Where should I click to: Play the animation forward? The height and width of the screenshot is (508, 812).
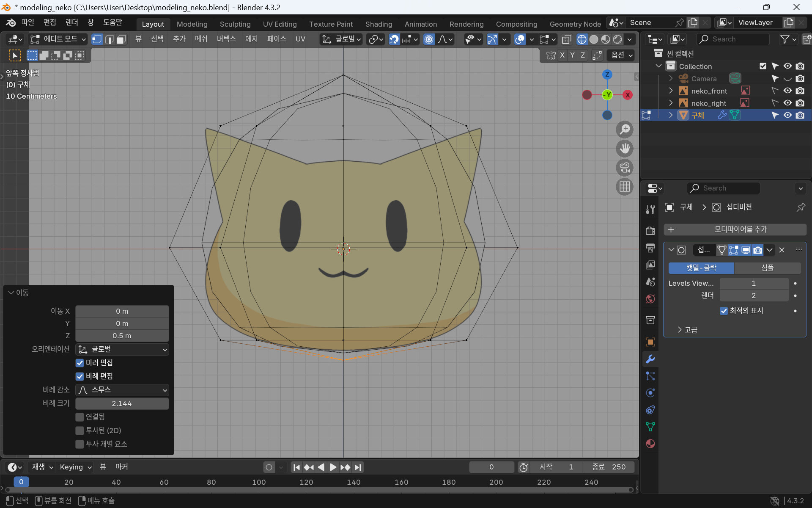[333, 467]
